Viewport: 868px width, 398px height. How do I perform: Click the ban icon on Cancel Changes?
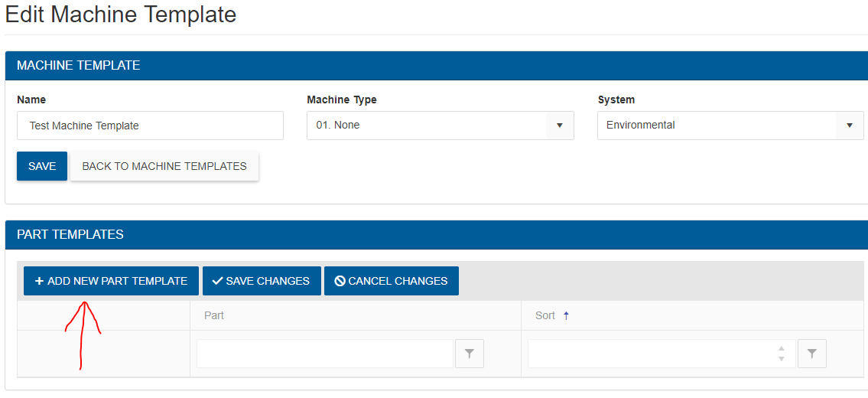pos(340,281)
